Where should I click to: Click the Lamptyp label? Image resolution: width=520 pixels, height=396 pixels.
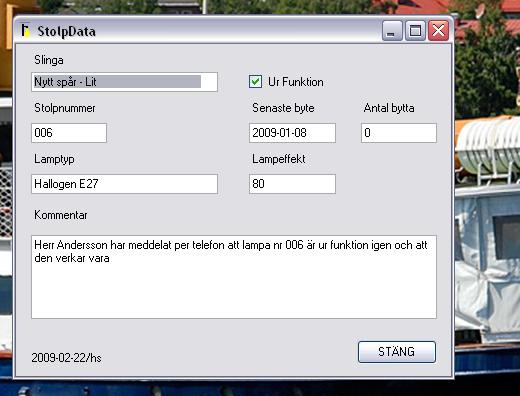(54, 159)
